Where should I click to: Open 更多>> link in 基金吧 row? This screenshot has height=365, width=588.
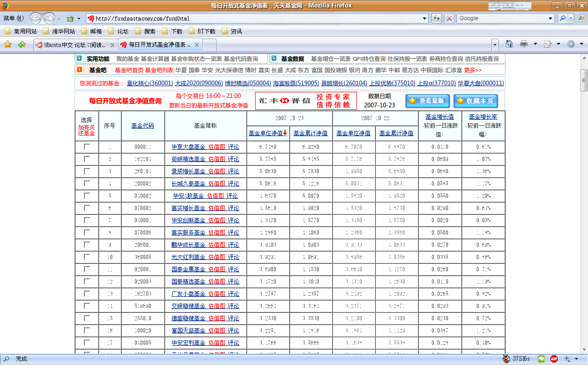coord(473,70)
